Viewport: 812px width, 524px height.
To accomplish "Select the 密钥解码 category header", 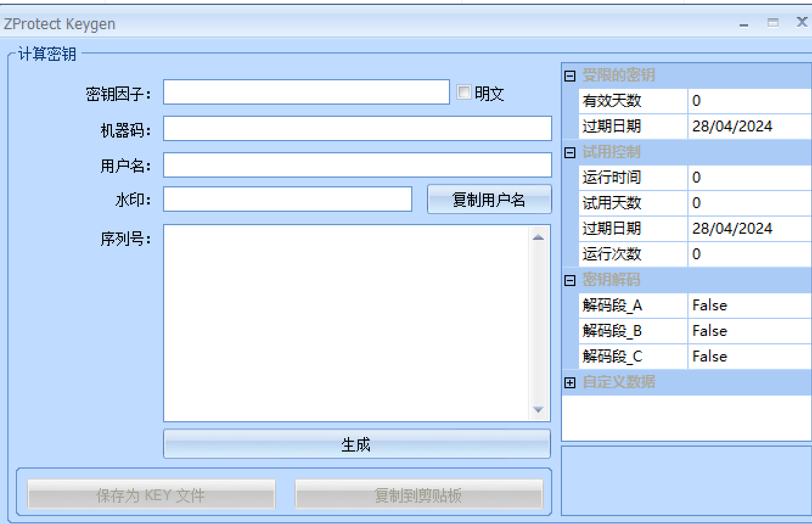I will click(611, 280).
